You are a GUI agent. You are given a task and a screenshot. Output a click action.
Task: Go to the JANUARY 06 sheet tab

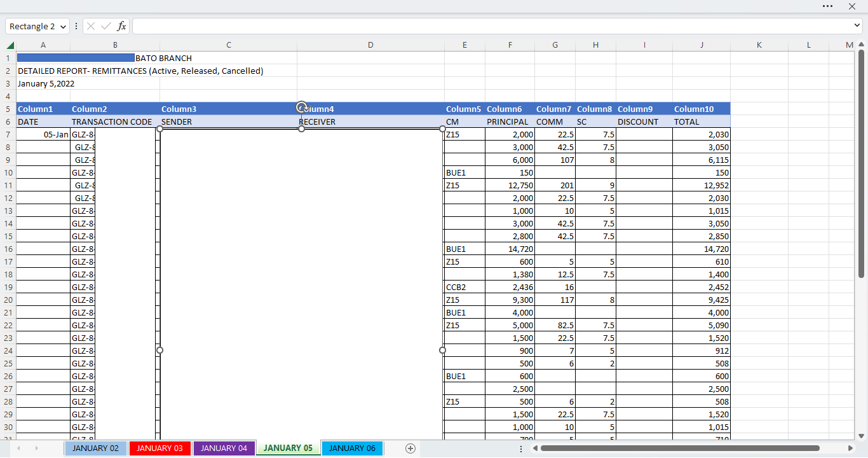click(352, 448)
